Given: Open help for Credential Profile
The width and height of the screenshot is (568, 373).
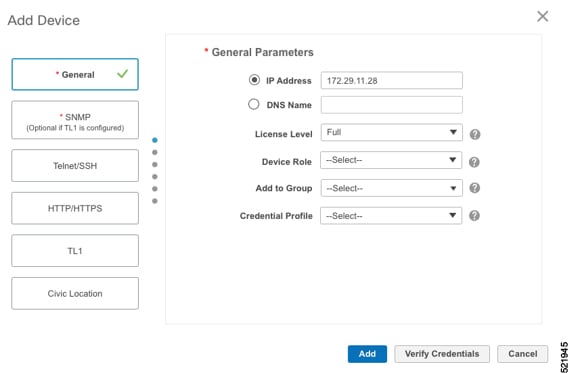Looking at the screenshot, I should tap(474, 216).
